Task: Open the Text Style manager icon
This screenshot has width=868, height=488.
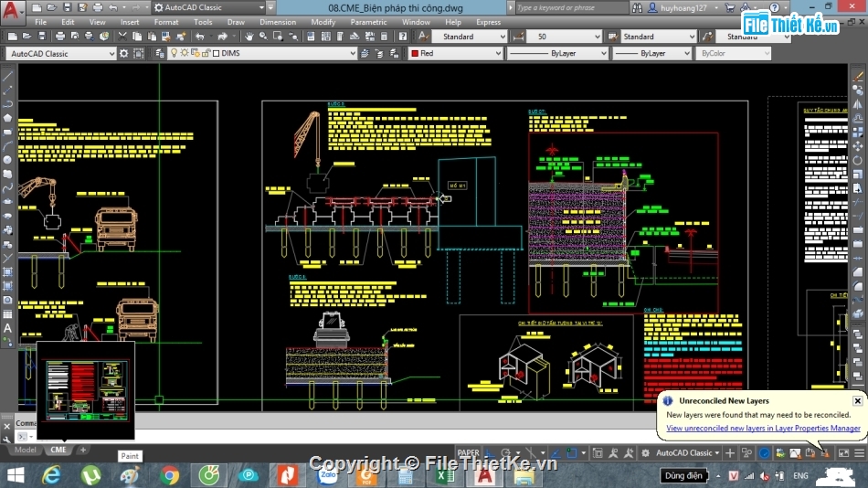Action: tap(423, 37)
